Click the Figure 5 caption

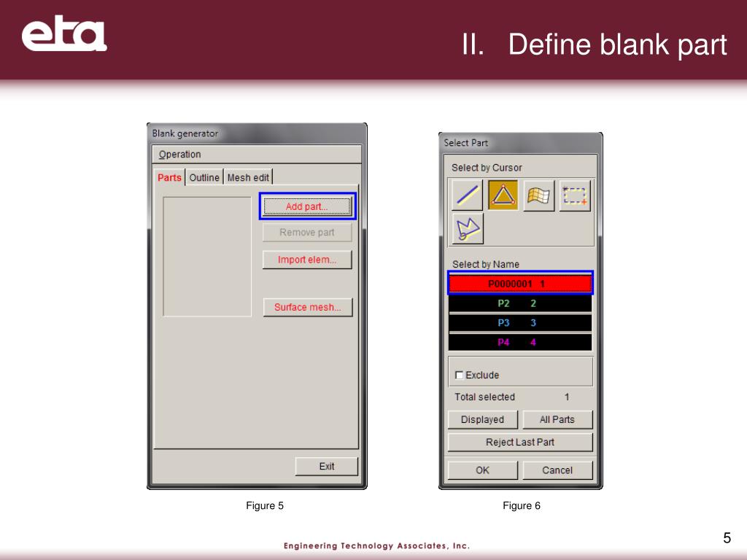pyautogui.click(x=265, y=506)
